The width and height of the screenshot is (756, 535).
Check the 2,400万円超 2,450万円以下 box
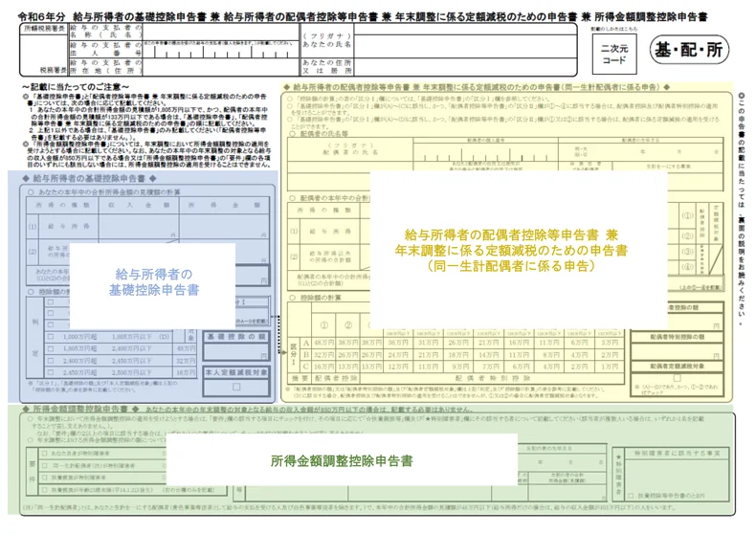(51, 361)
